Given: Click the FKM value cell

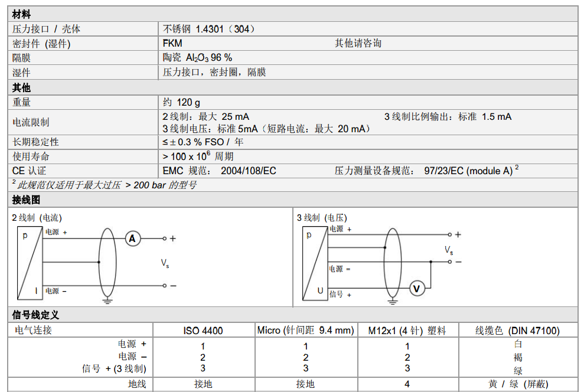Looking at the screenshot, I should tap(172, 43).
